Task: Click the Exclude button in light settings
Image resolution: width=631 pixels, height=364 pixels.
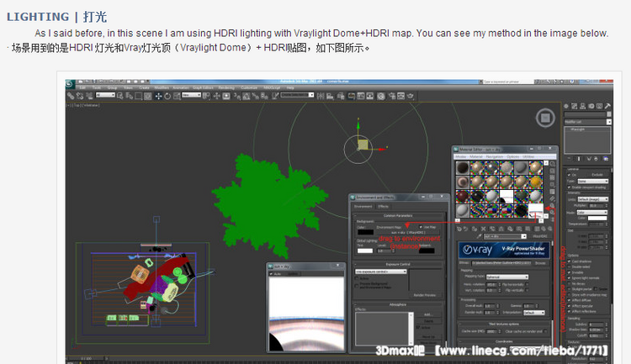Action: [597, 175]
